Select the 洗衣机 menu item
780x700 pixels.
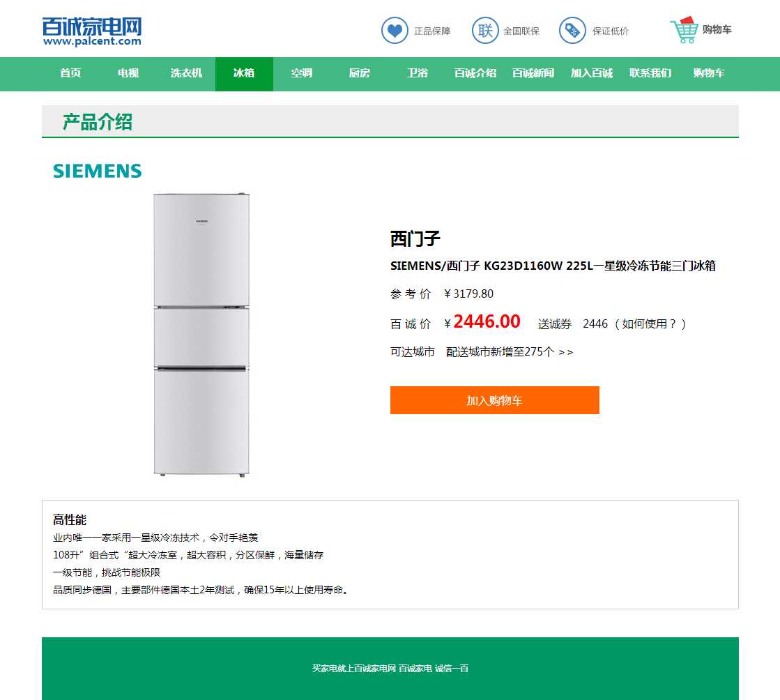pyautogui.click(x=186, y=73)
